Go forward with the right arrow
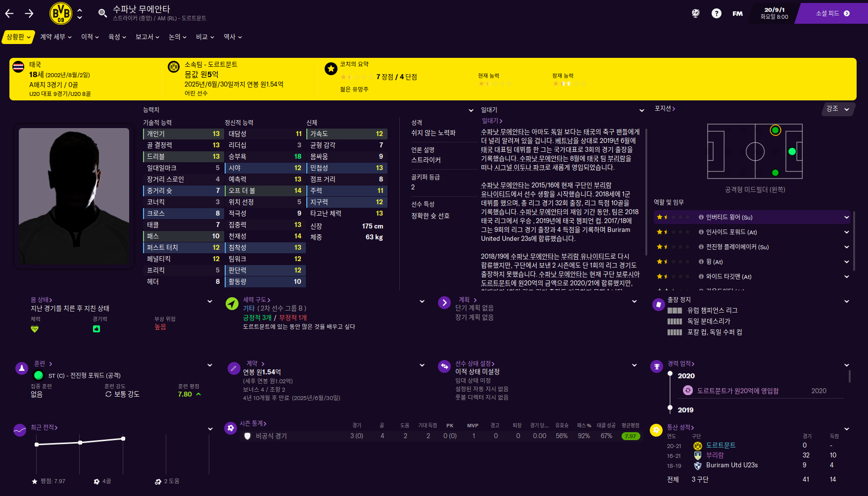 pos(29,13)
